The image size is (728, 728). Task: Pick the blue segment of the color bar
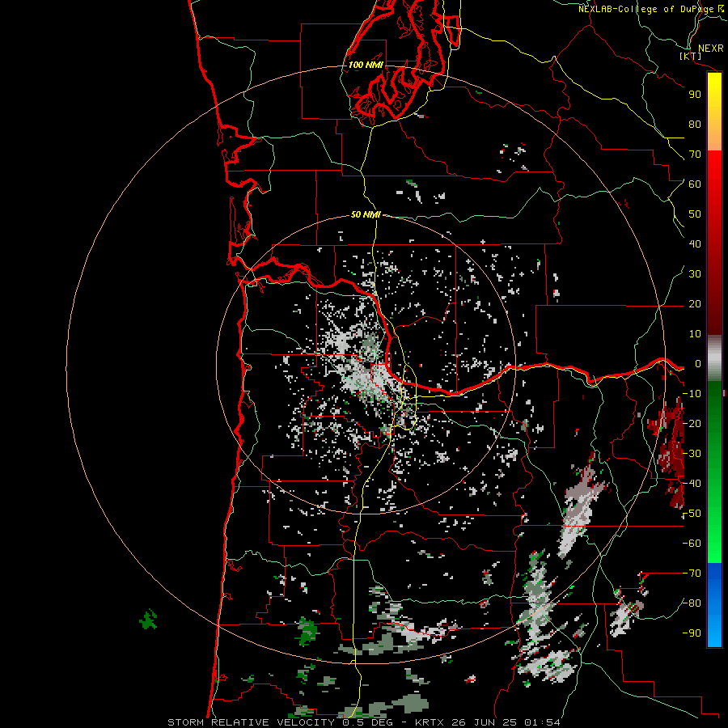point(714,604)
